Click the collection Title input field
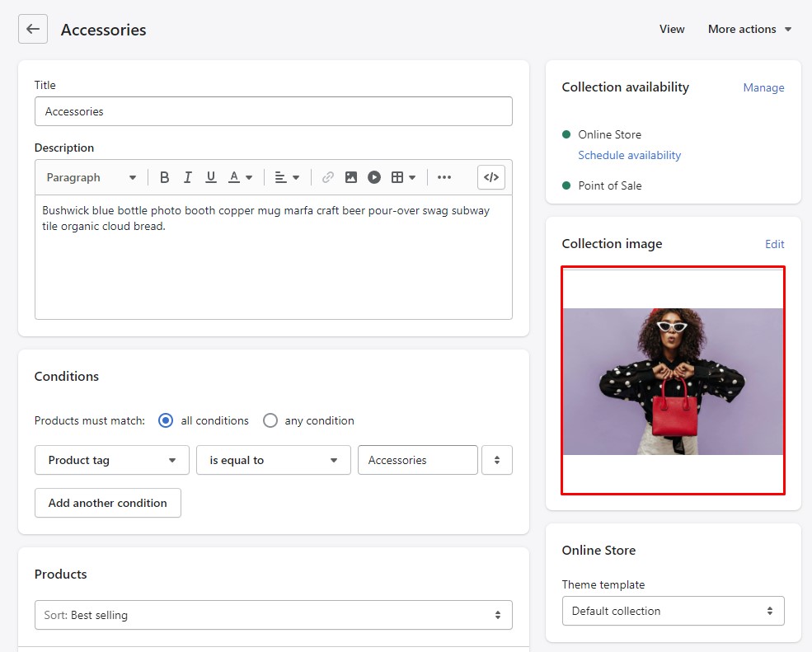The width and height of the screenshot is (812, 652). (x=273, y=111)
